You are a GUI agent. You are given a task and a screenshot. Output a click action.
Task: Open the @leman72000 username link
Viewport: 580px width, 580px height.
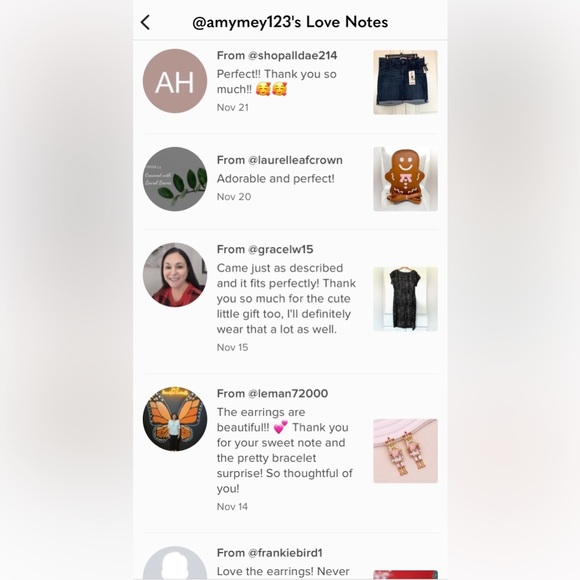pos(288,393)
